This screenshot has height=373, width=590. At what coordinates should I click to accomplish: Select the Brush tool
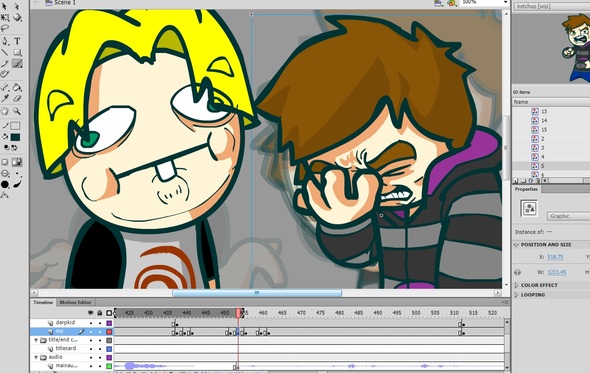[17, 63]
